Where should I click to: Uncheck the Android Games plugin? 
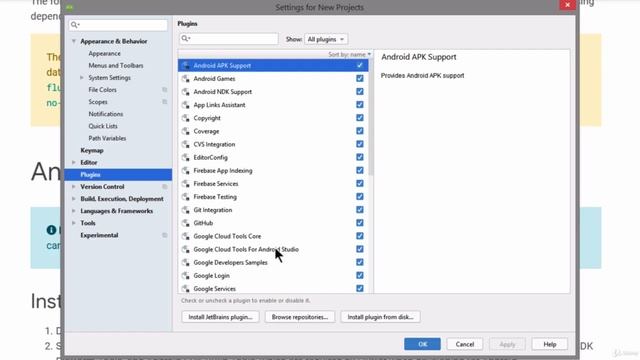click(x=360, y=78)
